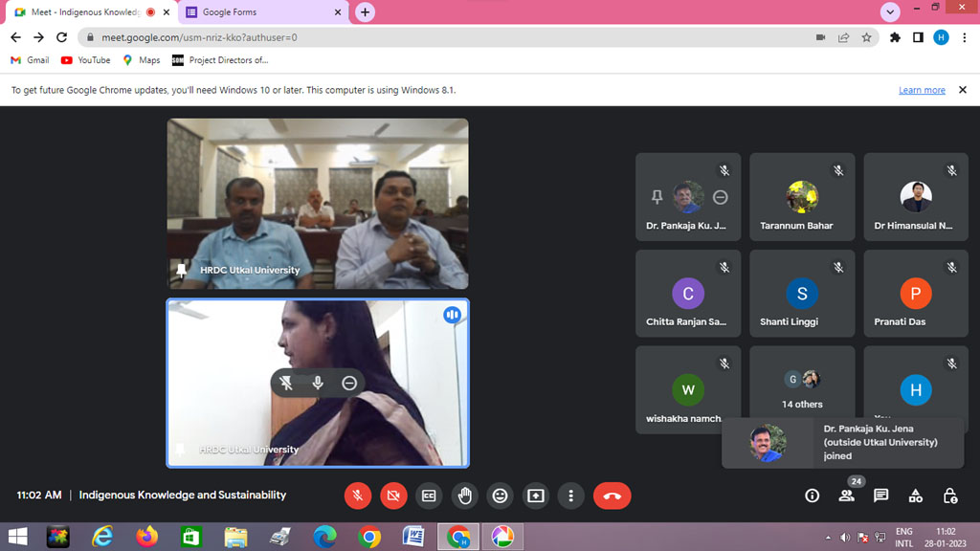The height and width of the screenshot is (551, 980).
Task: Toggle closed captions button
Action: (x=429, y=496)
